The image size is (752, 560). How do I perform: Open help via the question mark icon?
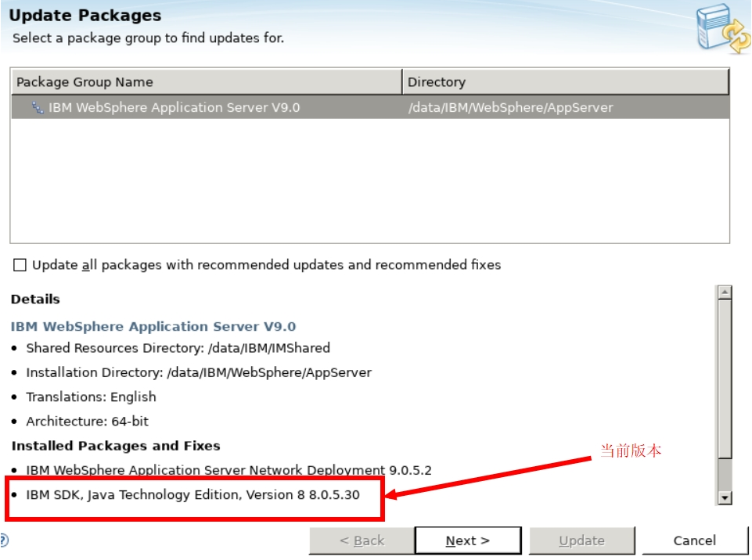4,540
